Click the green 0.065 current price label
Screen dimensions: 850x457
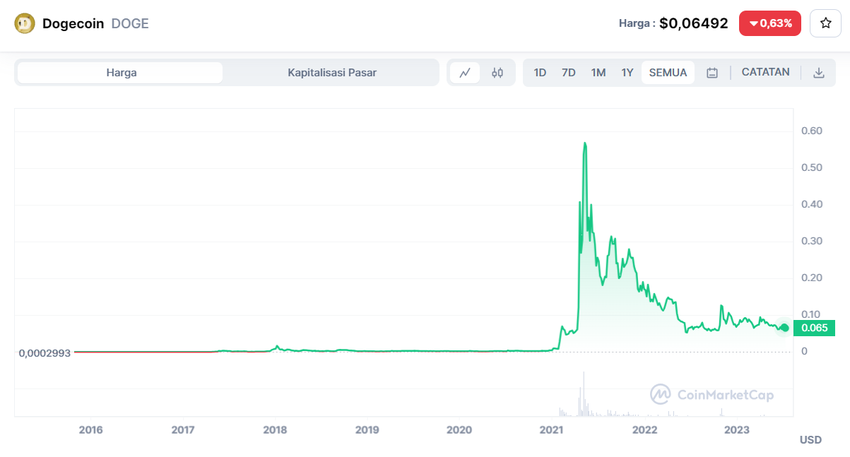[x=814, y=327]
